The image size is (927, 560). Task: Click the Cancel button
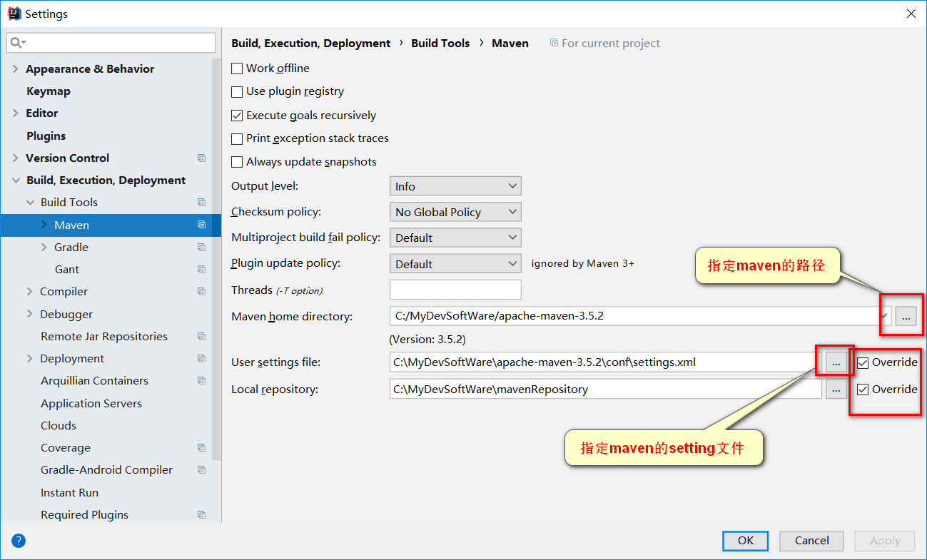[811, 541]
